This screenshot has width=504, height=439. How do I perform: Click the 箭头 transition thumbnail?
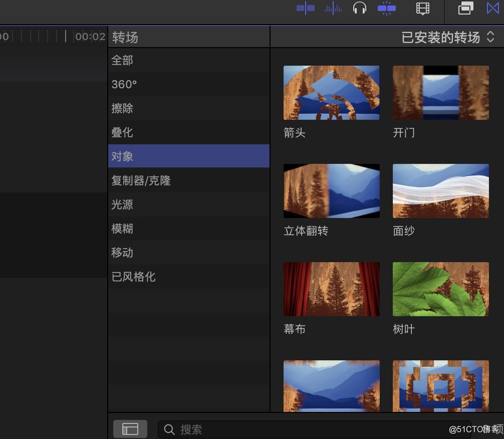[331, 93]
